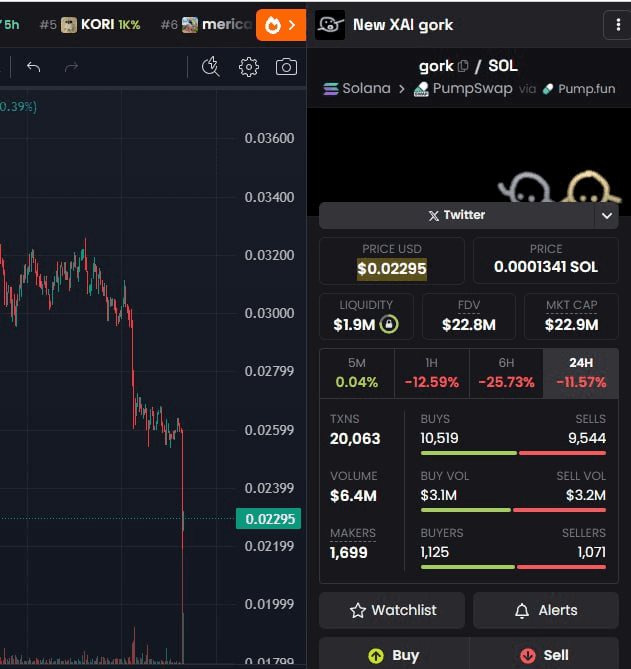Select the 1H timeframe tab

point(432,373)
